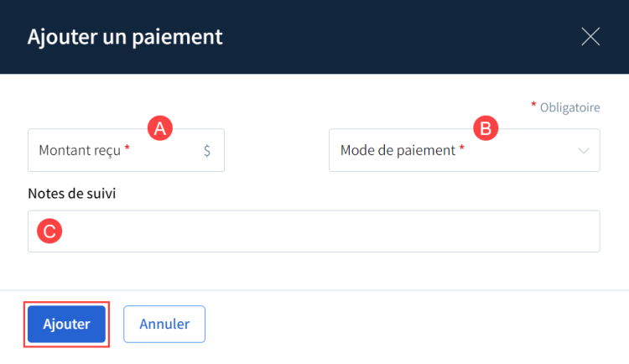The height and width of the screenshot is (364, 629).
Task: Expand the payment mode chevron arrow
Action: pyautogui.click(x=584, y=151)
